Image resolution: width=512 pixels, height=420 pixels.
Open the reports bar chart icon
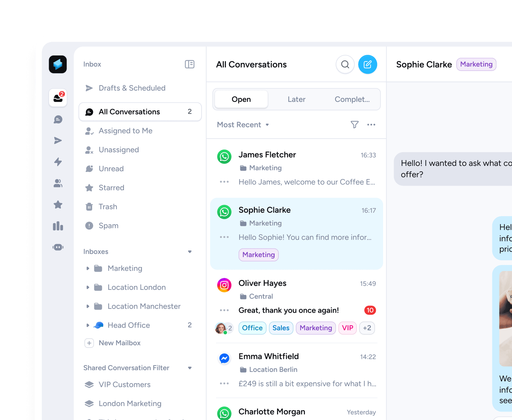tap(58, 226)
